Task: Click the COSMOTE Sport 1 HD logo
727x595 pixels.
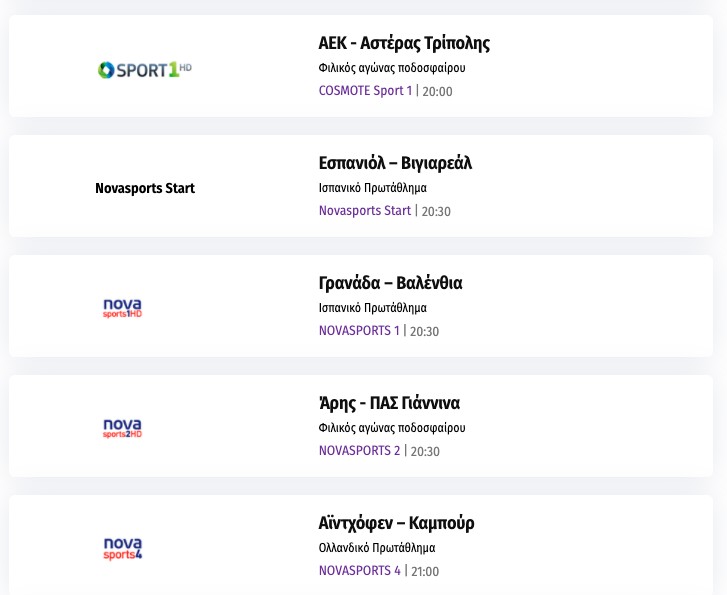Action: [x=144, y=70]
